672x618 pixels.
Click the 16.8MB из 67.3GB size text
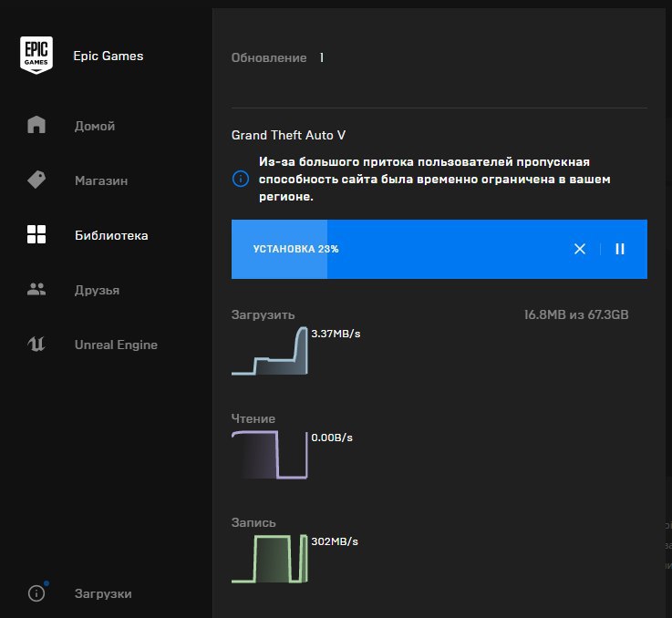(x=576, y=314)
